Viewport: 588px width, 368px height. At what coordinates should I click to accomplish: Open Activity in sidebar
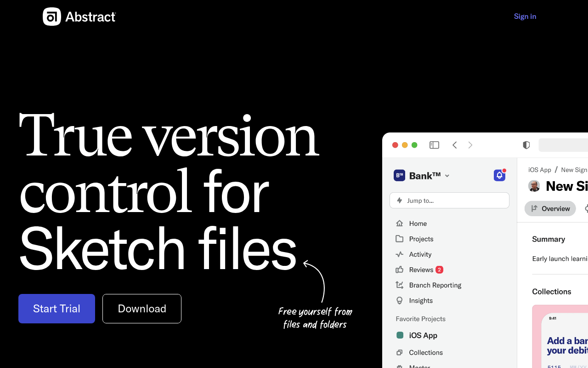click(420, 254)
